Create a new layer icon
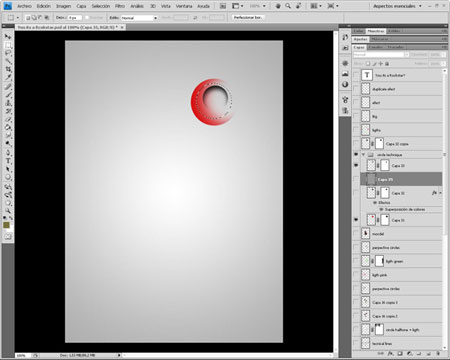This screenshot has width=450, height=360. pyautogui.click(x=429, y=353)
